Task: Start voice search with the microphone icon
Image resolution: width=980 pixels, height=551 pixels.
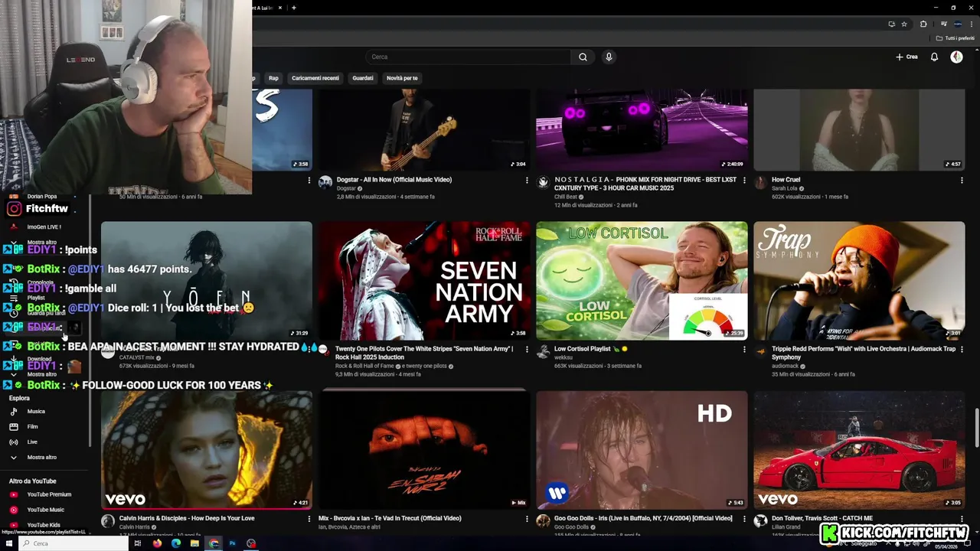Action: coord(609,57)
